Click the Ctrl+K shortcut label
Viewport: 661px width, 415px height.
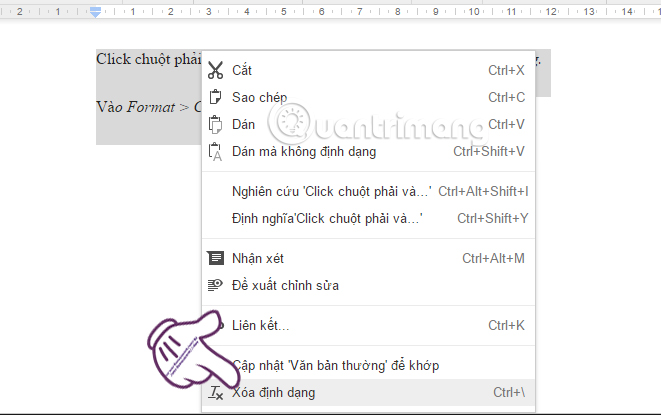pos(506,325)
